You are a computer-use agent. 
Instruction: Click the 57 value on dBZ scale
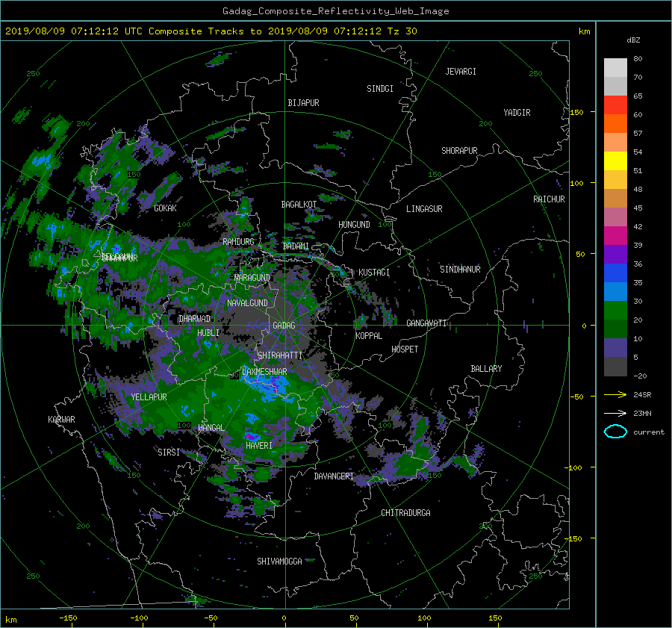pyautogui.click(x=638, y=134)
